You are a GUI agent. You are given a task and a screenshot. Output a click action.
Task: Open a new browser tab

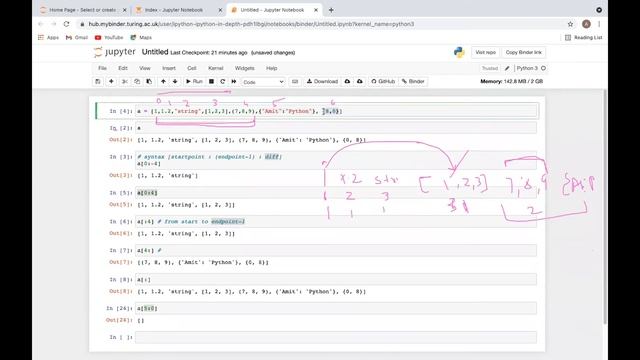331,10
